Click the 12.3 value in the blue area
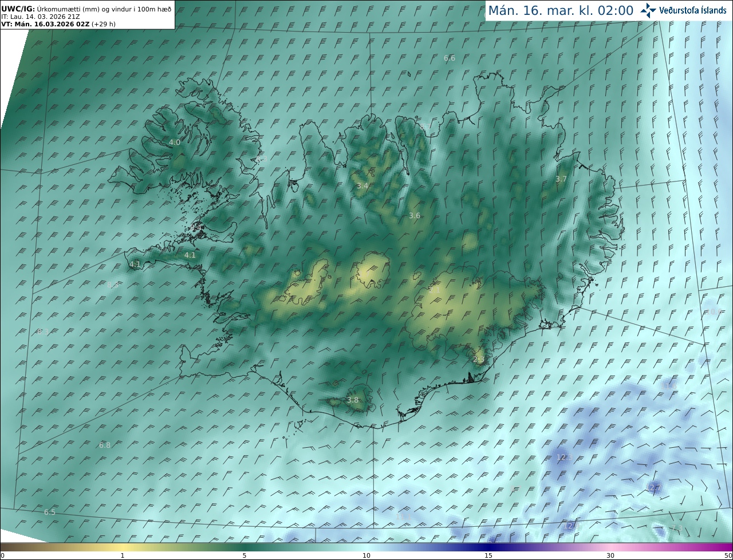 (564, 457)
